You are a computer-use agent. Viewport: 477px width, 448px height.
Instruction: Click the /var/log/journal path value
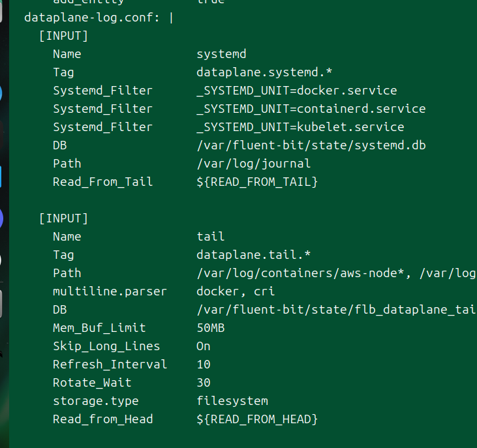tap(254, 164)
